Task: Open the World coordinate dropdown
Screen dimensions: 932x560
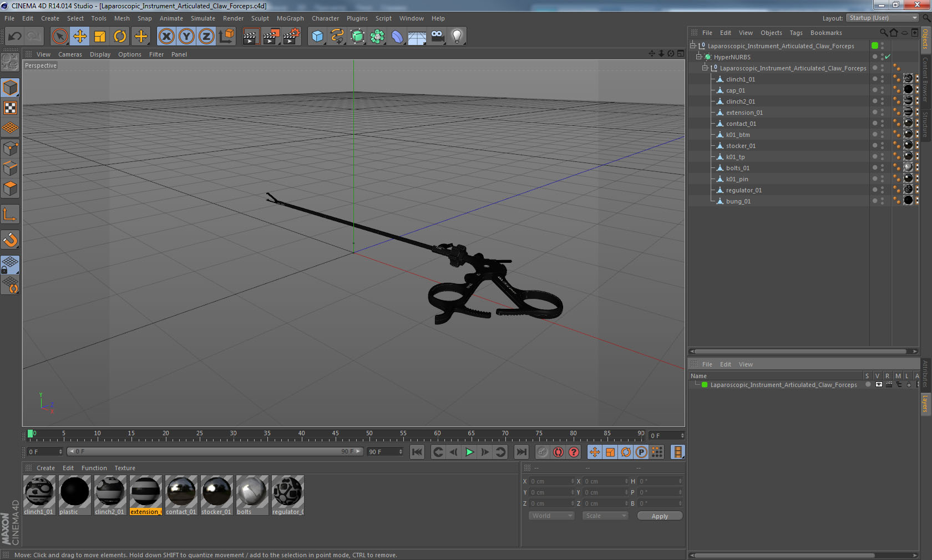Action: (x=551, y=516)
